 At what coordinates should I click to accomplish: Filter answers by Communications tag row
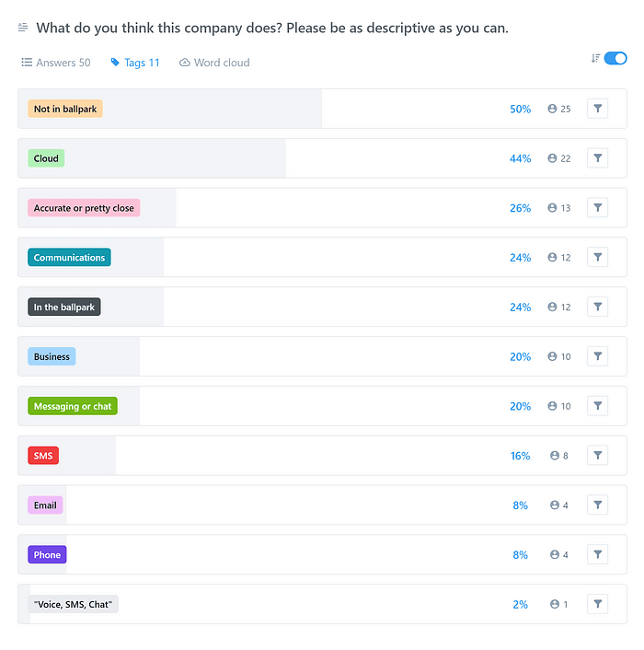[598, 258]
